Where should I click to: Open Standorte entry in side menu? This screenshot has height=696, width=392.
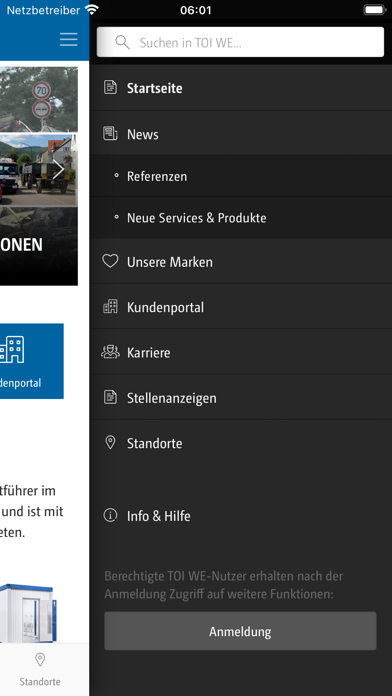(x=241, y=443)
